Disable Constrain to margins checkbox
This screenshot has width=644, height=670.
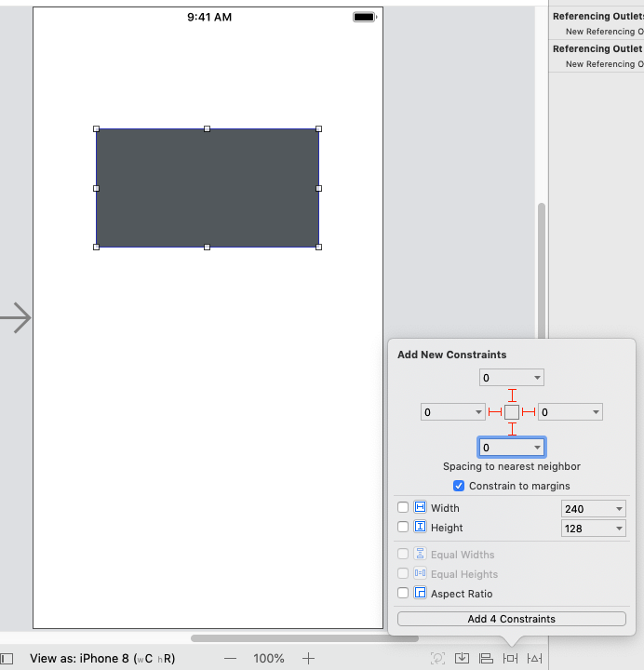(459, 486)
